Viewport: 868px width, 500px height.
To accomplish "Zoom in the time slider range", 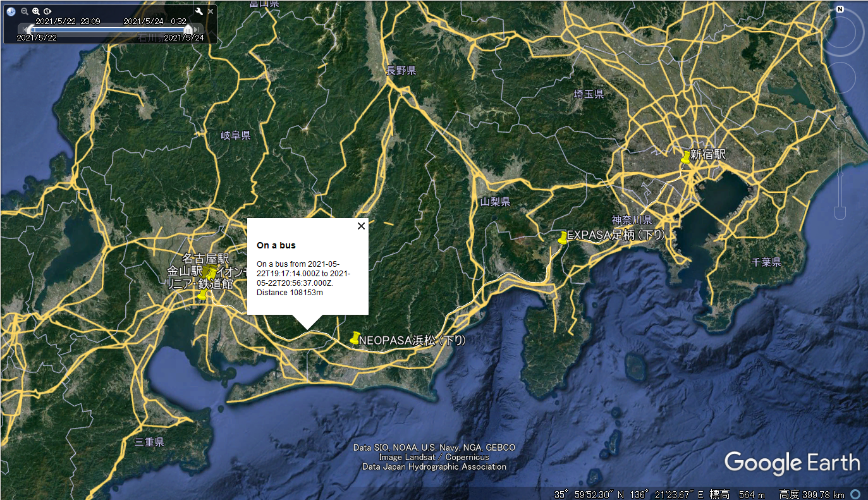I will pos(36,11).
